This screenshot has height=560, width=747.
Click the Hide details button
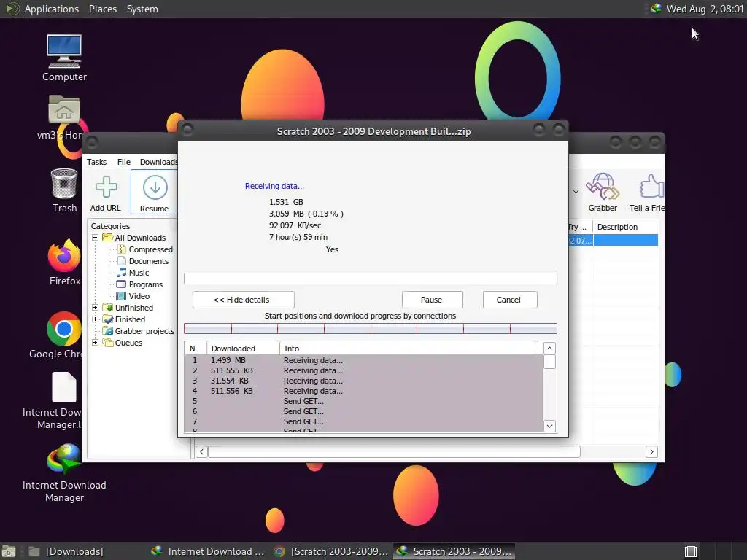click(x=244, y=300)
